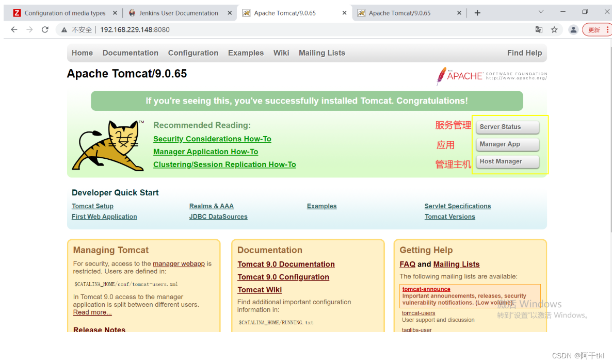Click the Apache Tomcat/9.0.65 page heading
This screenshot has width=612, height=364.
pyautogui.click(x=127, y=73)
